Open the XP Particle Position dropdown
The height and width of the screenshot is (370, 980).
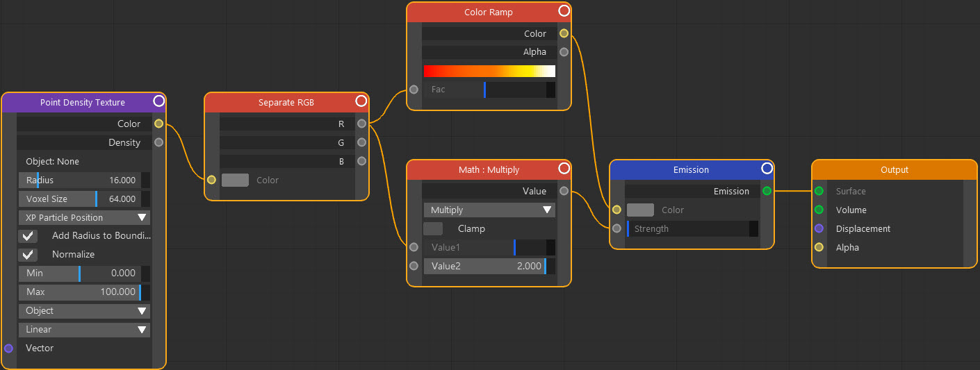[84, 217]
